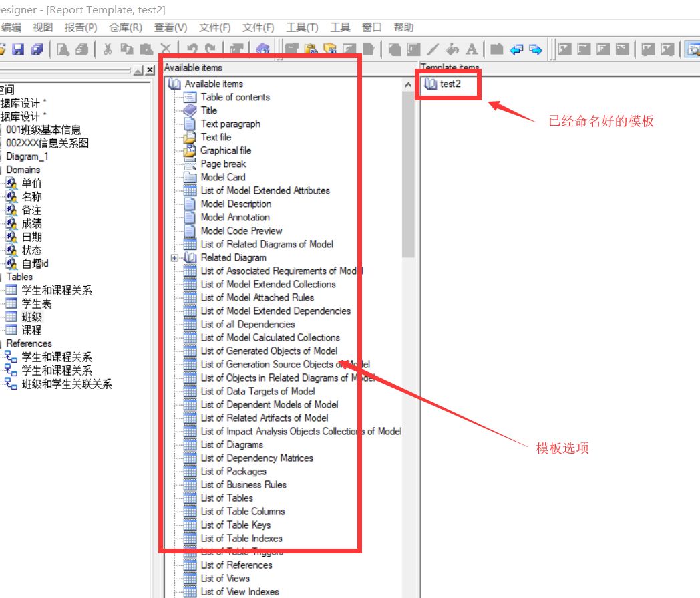
Task: Click the Undo arrow icon
Action: [x=192, y=49]
